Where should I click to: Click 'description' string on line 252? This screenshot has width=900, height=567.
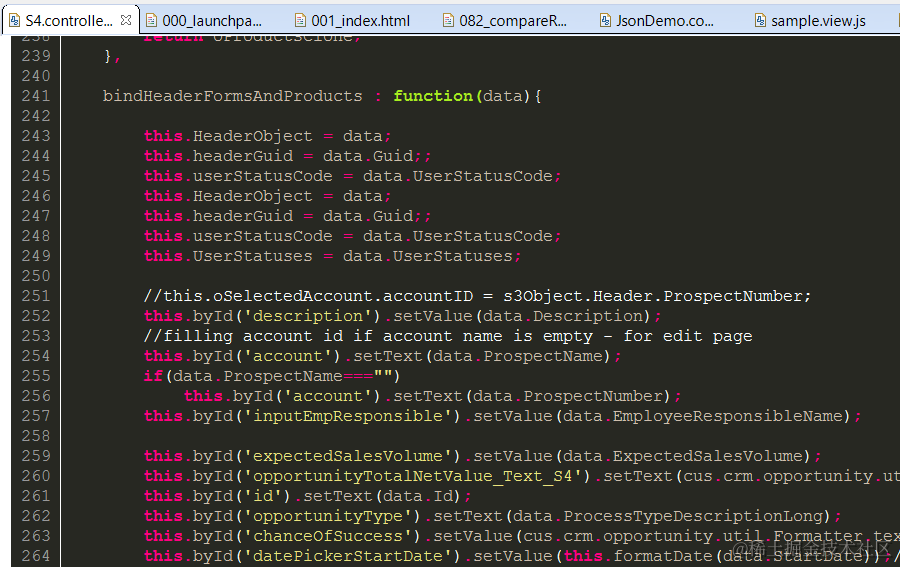tap(308, 316)
